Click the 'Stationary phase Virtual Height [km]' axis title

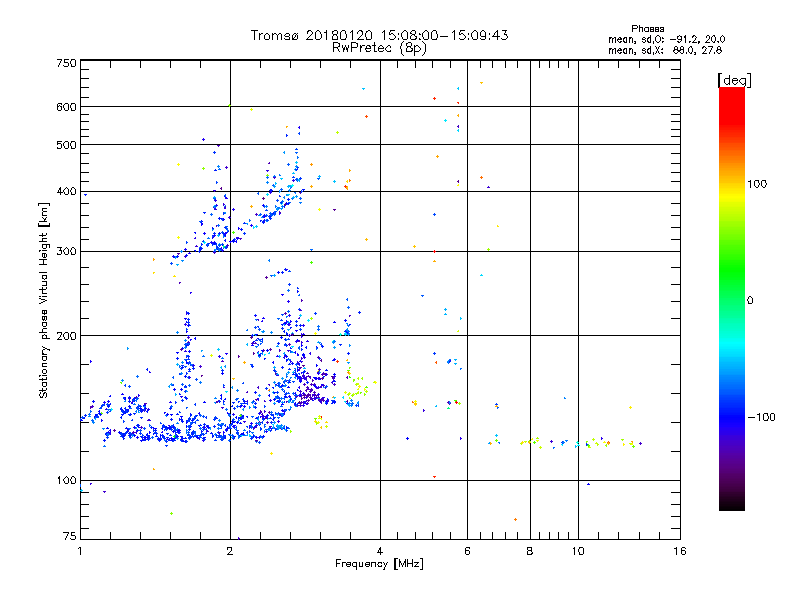[x=44, y=301]
